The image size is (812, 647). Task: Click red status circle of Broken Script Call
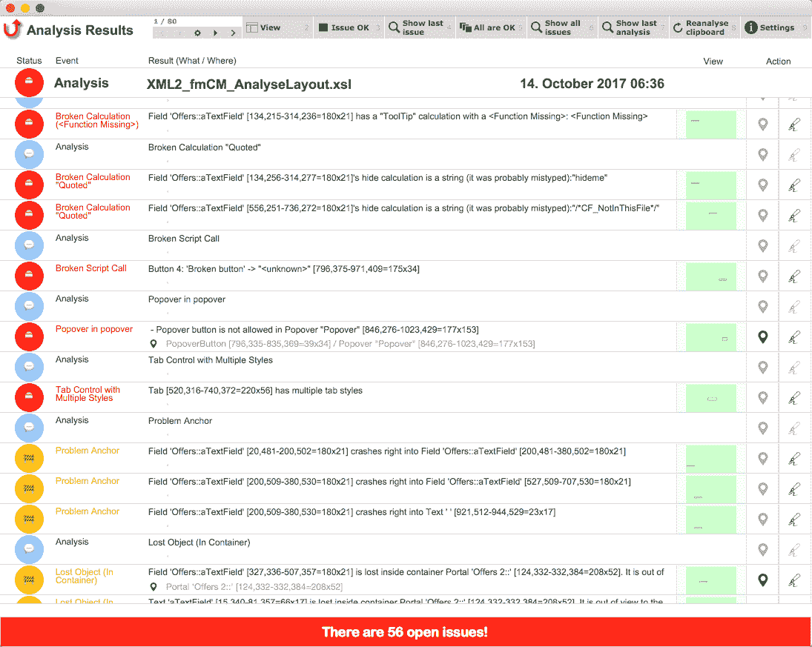29,276
